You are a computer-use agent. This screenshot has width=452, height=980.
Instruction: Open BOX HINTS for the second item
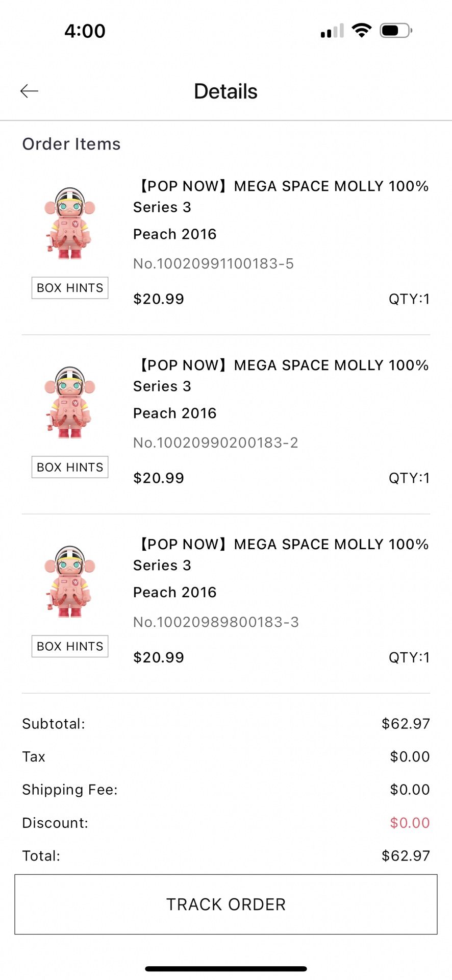tap(70, 467)
